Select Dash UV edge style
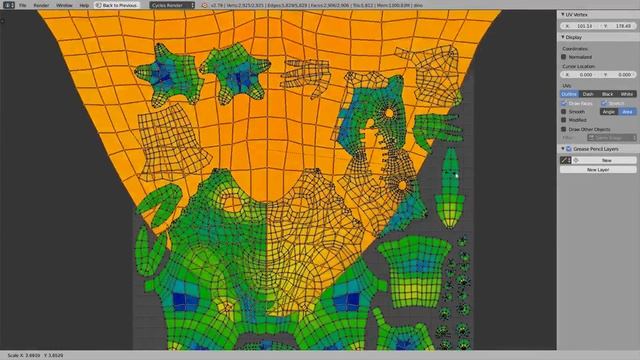The image size is (640, 360). pyautogui.click(x=588, y=94)
